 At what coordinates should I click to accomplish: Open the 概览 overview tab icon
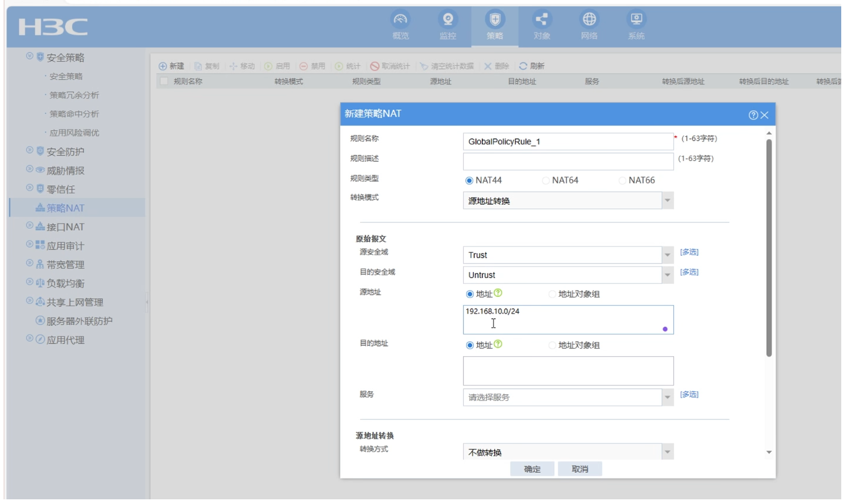pos(401,19)
